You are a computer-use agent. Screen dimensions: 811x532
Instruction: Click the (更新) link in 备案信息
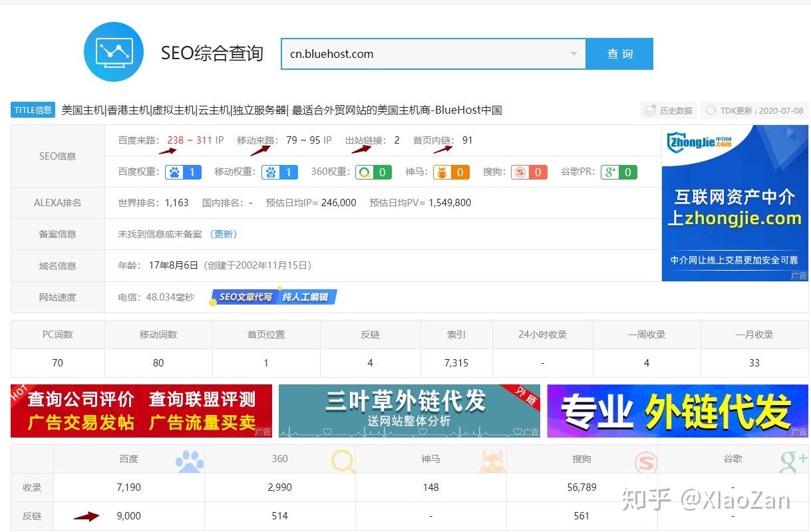point(223,234)
